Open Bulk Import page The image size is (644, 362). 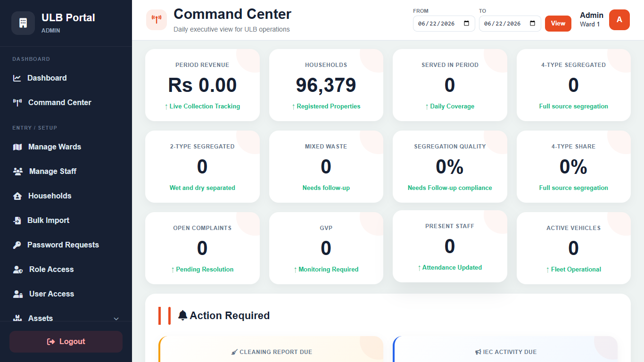(x=66, y=221)
